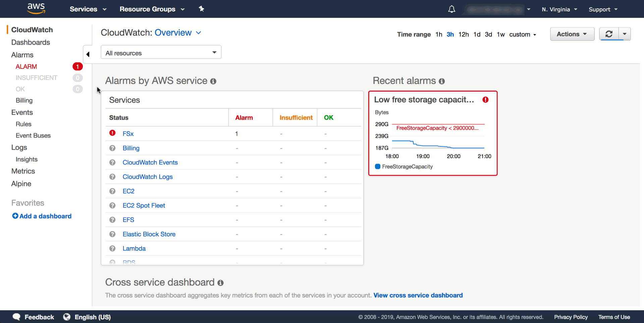Click the plus icon of Add a dashboard

point(15,216)
